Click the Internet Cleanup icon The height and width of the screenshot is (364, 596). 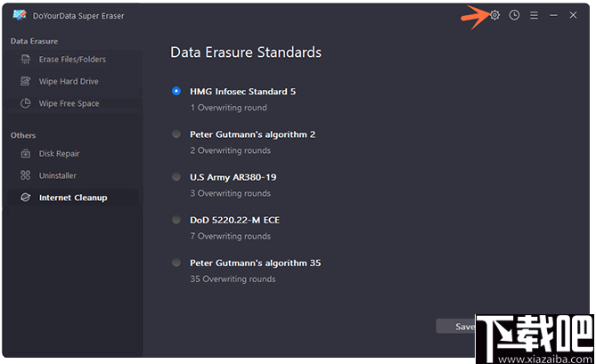[25, 198]
